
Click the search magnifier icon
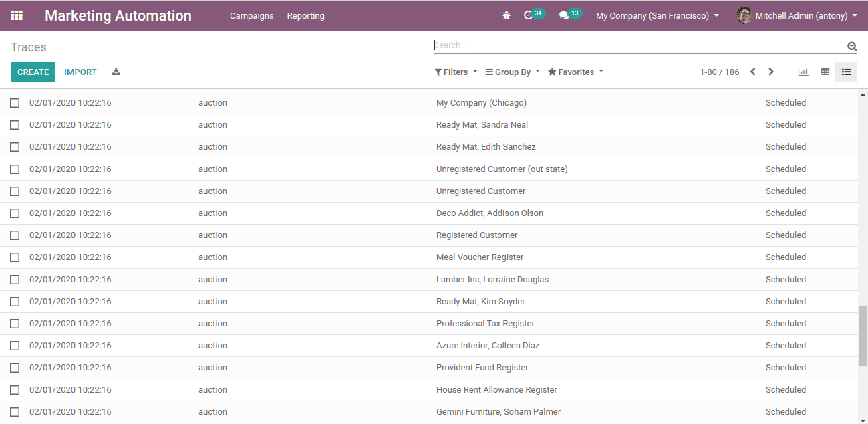(852, 47)
